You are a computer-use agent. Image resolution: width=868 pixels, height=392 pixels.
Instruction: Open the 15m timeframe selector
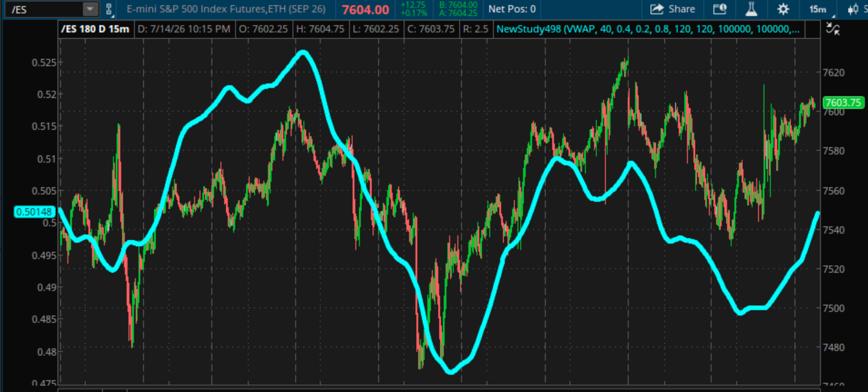point(818,9)
